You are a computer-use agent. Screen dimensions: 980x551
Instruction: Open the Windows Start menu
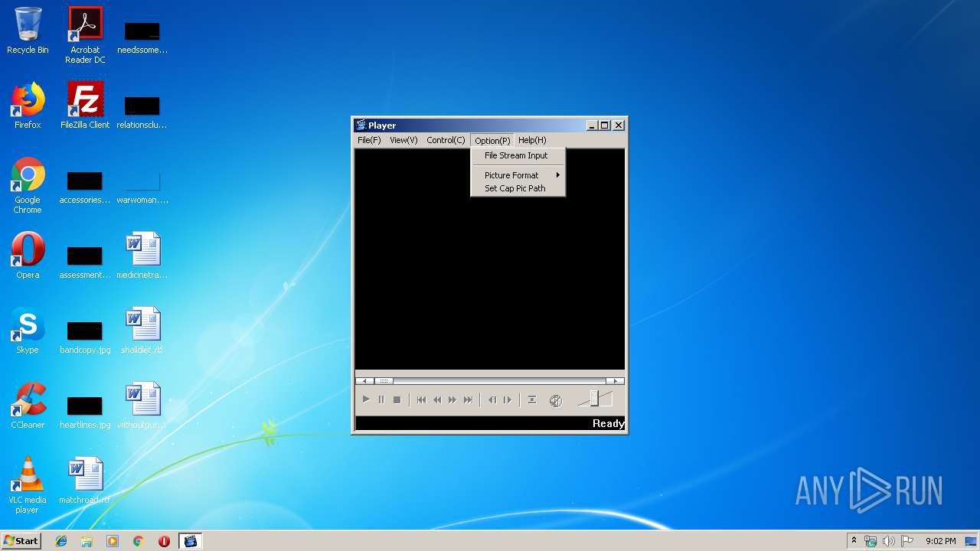click(x=21, y=540)
